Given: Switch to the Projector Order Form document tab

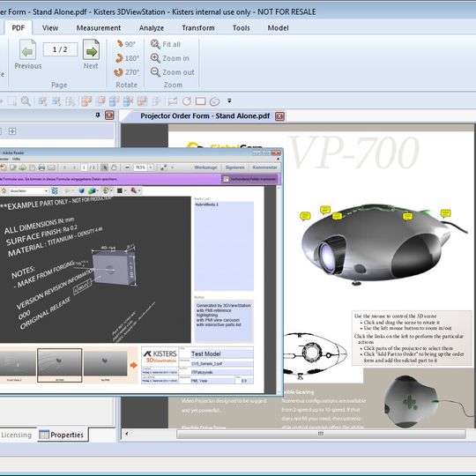Looking at the screenshot, I should tap(205, 116).
